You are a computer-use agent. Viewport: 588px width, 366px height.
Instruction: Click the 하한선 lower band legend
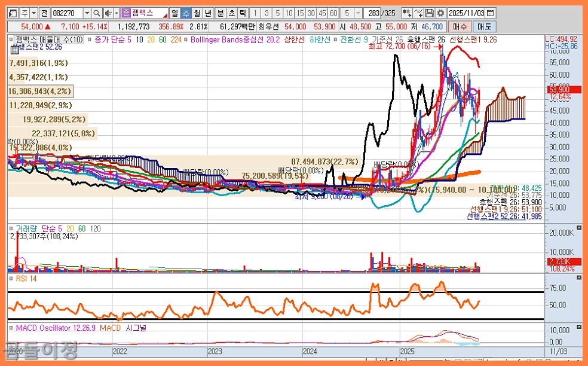(320, 39)
